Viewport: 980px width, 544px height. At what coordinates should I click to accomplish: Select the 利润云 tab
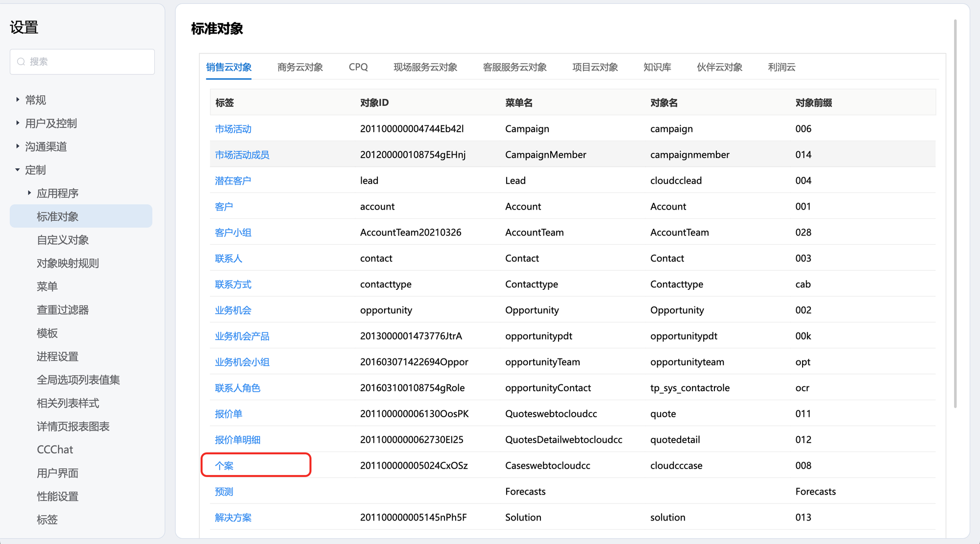point(782,67)
